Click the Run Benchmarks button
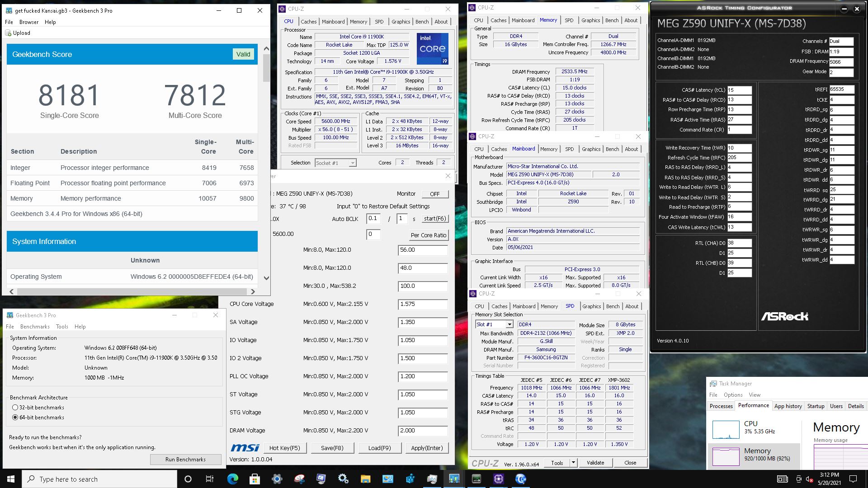868x488 pixels. coord(185,460)
